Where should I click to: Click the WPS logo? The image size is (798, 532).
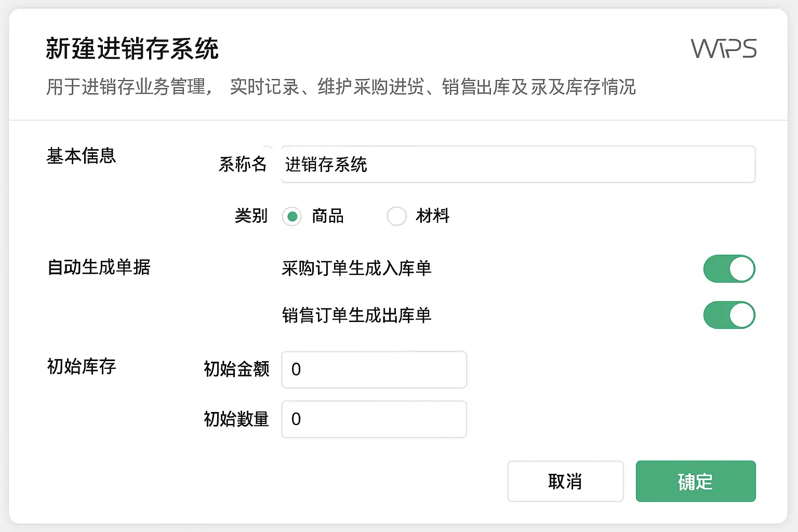tap(723, 49)
